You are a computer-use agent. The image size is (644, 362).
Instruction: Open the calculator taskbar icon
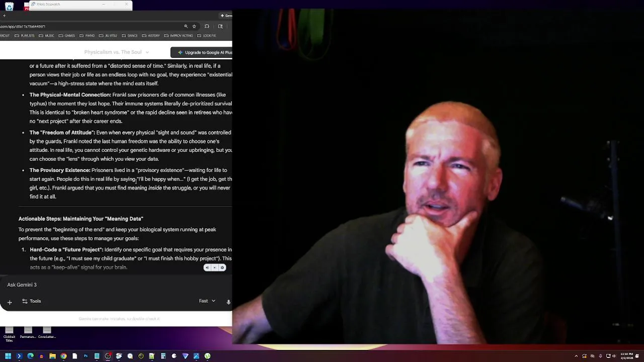point(163,356)
